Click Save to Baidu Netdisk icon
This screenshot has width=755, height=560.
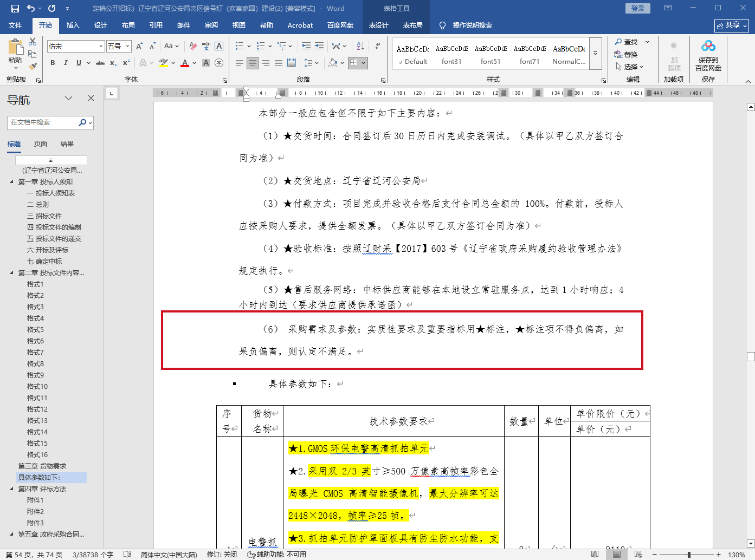708,56
